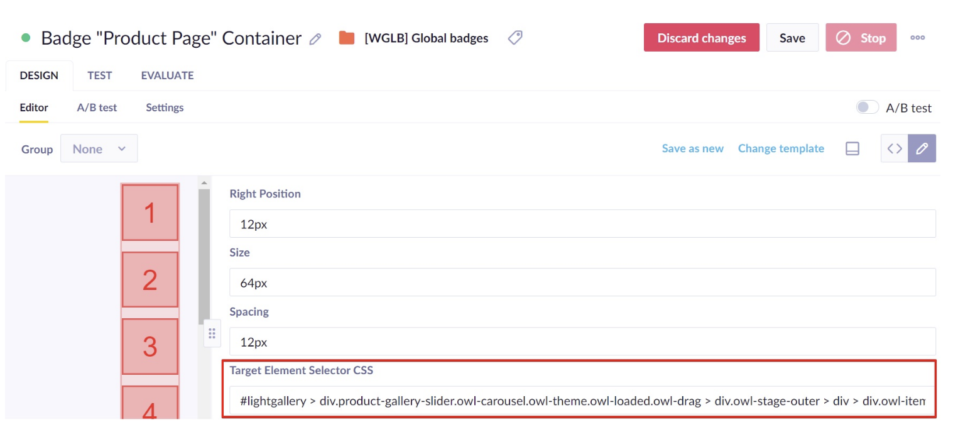The width and height of the screenshot is (980, 444).
Task: Click the Discard changes button
Action: [701, 38]
